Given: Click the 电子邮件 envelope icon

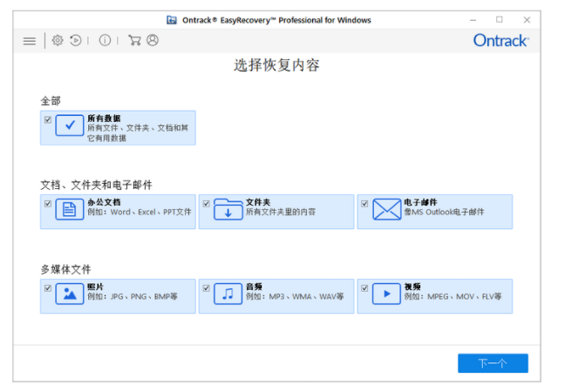Looking at the screenshot, I should coord(386,210).
